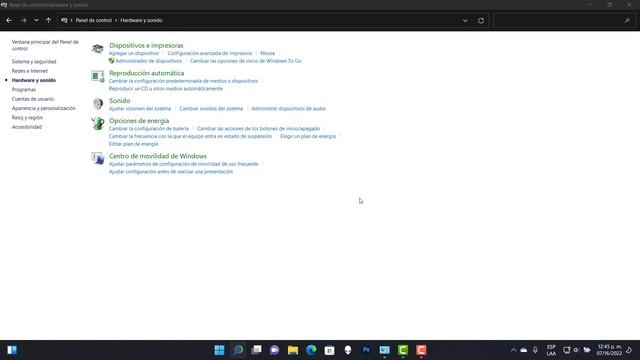Click Ajustar volumen del sistema
This screenshot has width=640, height=360.
coord(140,109)
